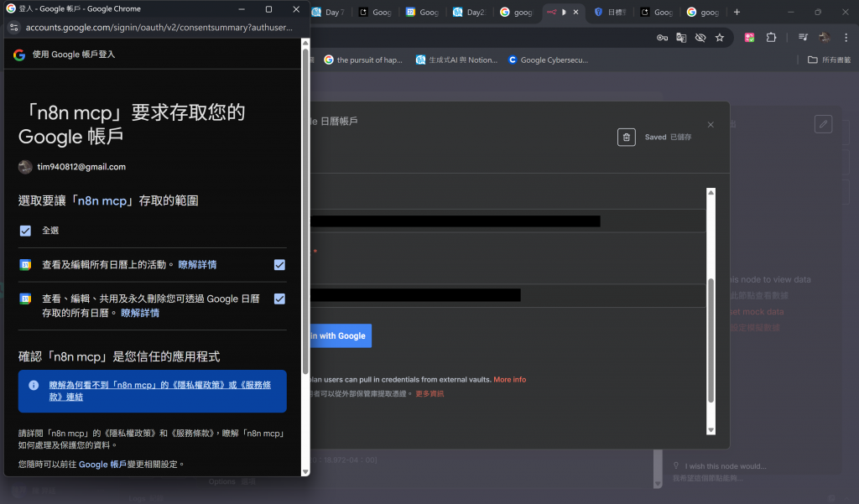Uncheck the 查看、編輯、共用及永久刪除 calendars permission checkbox
Image resolution: width=859 pixels, height=504 pixels.
click(279, 299)
